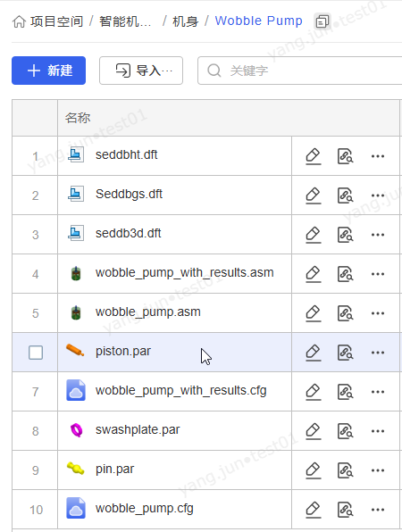Open the 导入 import dropdown button
Screen dimensions: 402x532
141,71
